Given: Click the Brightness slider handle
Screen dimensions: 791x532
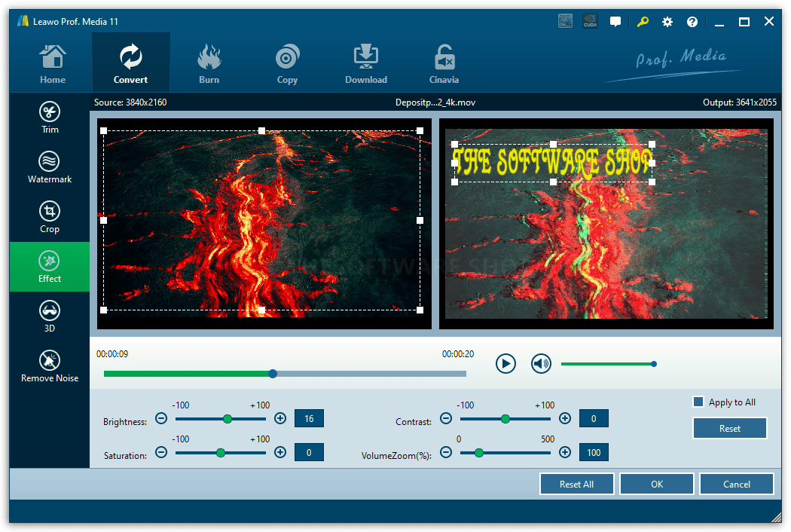Looking at the screenshot, I should point(228,419).
